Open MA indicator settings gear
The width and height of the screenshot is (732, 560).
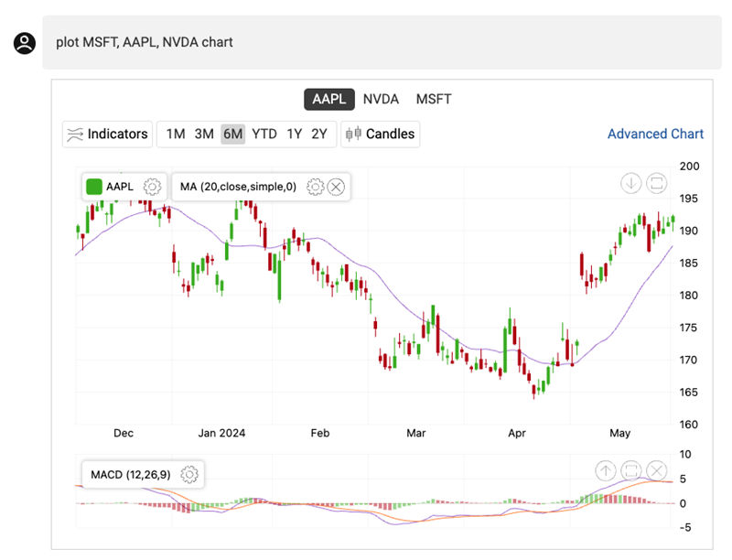pyautogui.click(x=316, y=187)
